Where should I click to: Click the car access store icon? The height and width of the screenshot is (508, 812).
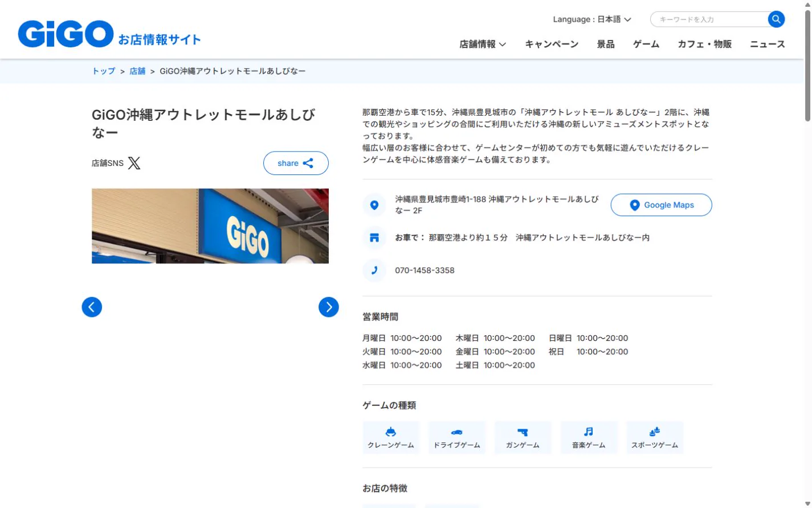[x=374, y=238]
